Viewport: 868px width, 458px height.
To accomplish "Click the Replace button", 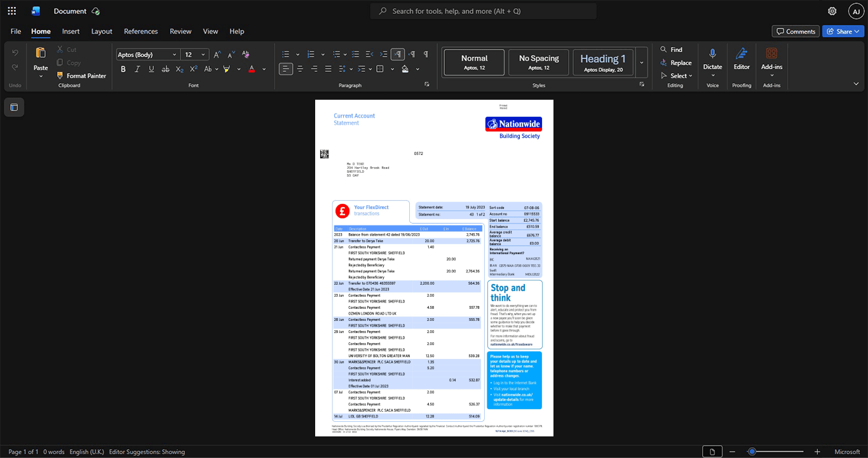I will pyautogui.click(x=675, y=63).
